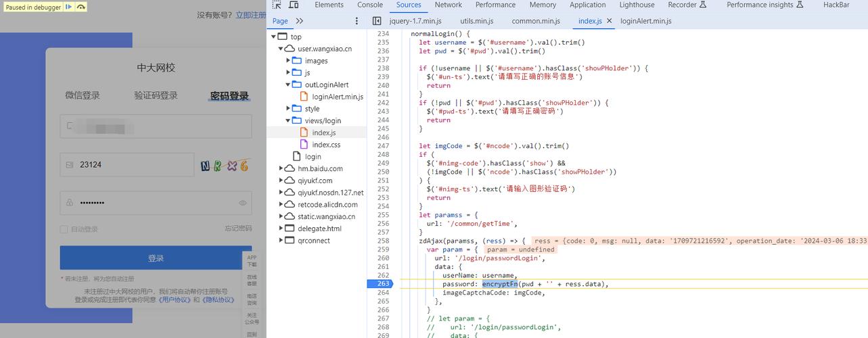Resume script execution in debugger overlay
This screenshot has height=338, width=868.
coord(68,7)
